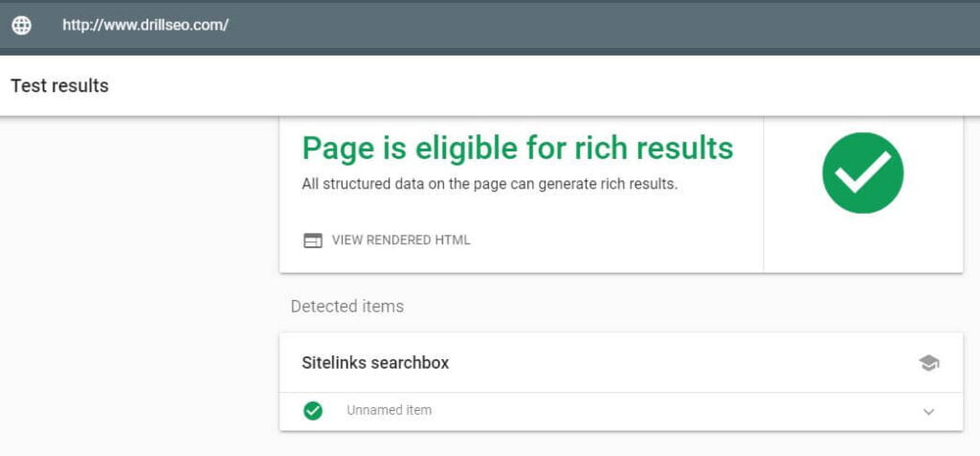Image resolution: width=980 pixels, height=456 pixels.
Task: Click the empty left gray sidebar area
Action: (138, 282)
